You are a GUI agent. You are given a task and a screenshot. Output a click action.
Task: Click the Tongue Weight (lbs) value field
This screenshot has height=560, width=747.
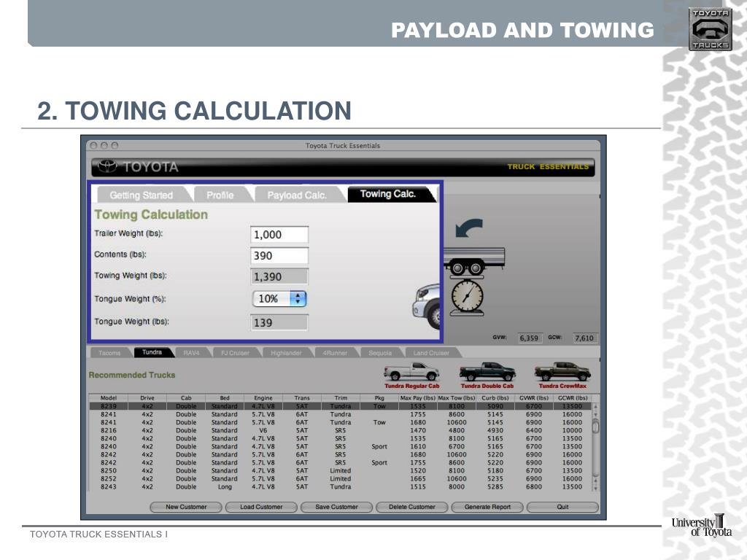pos(279,322)
